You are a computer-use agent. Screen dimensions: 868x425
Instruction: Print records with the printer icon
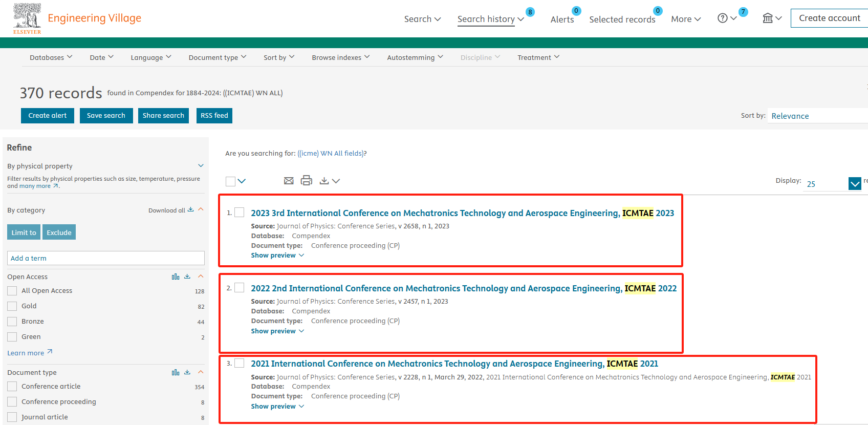[x=307, y=180]
